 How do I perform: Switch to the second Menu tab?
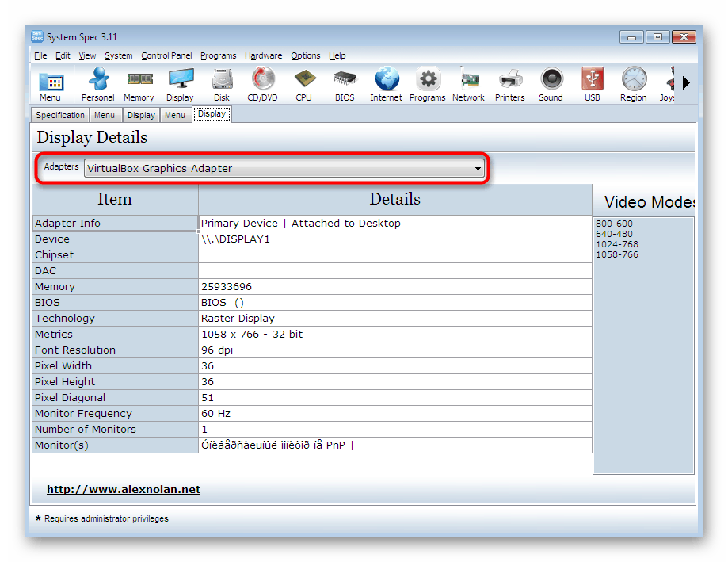[175, 115]
